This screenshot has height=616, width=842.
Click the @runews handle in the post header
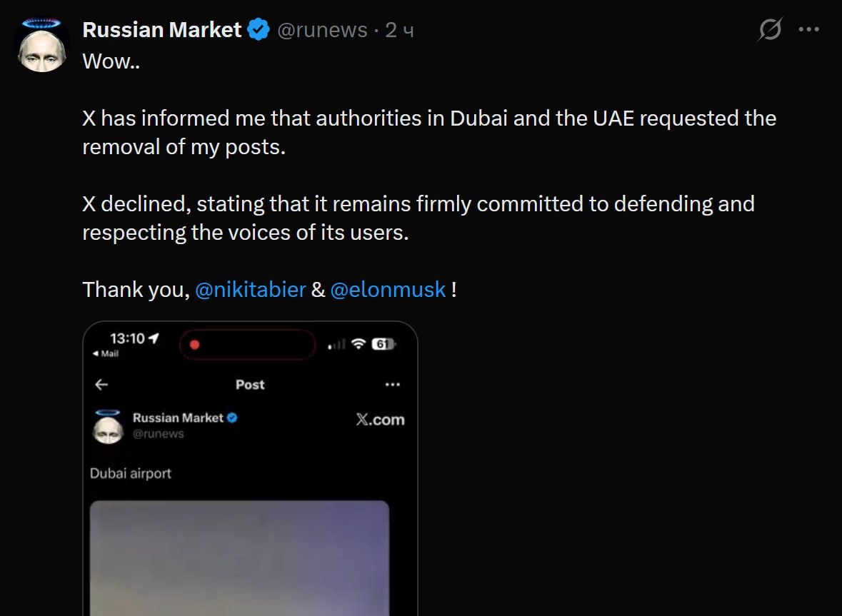pyautogui.click(x=321, y=30)
